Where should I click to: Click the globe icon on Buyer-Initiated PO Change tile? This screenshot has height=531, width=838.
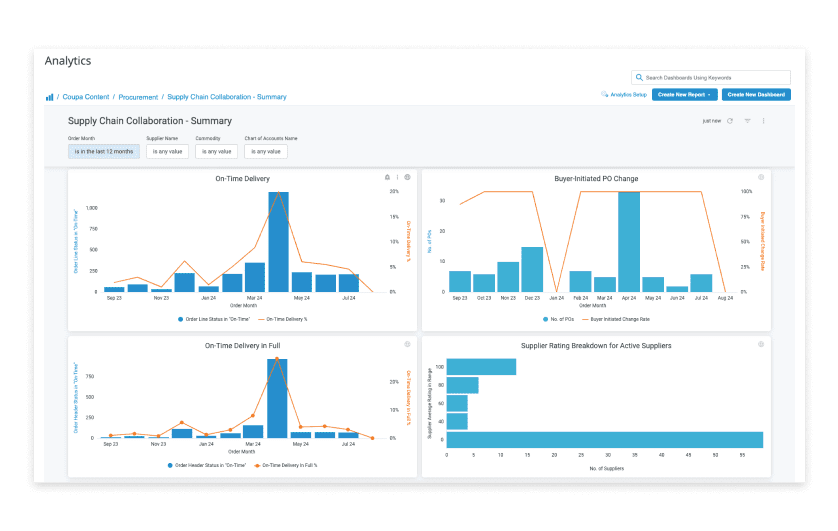[761, 177]
